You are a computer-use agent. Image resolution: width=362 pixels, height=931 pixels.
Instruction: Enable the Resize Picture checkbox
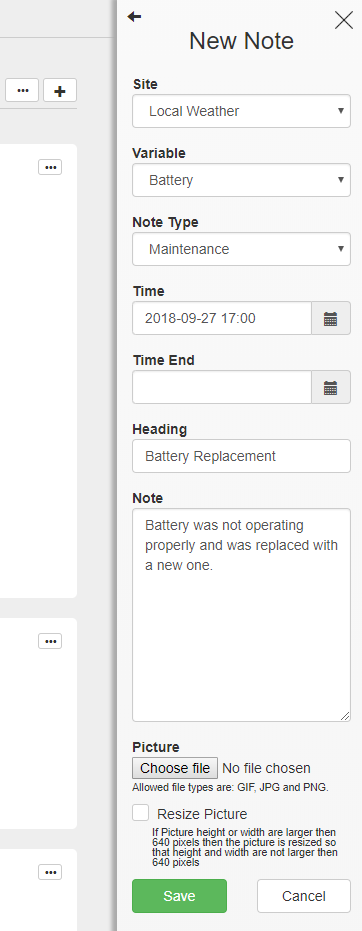pyautogui.click(x=141, y=813)
